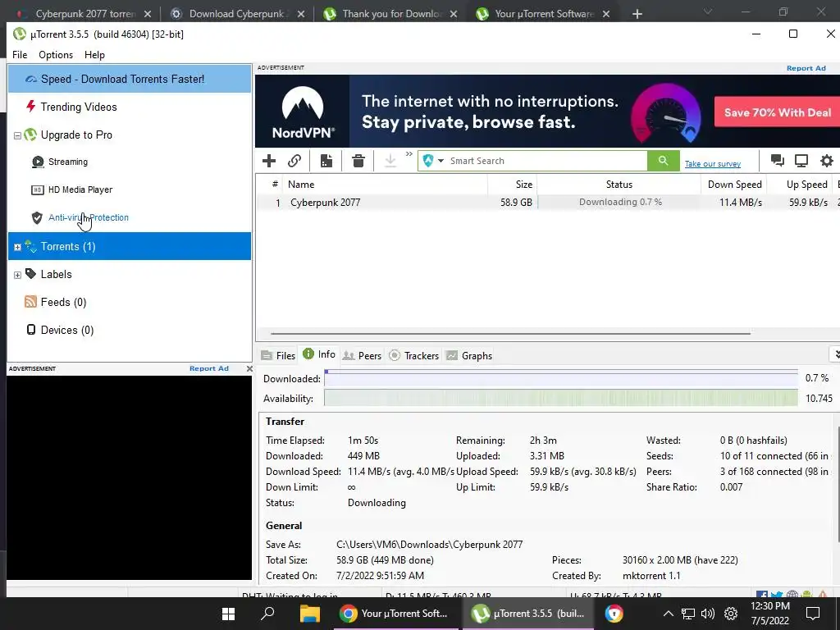Open the search provider shield dropdown
The width and height of the screenshot is (840, 630).
pyautogui.click(x=433, y=161)
